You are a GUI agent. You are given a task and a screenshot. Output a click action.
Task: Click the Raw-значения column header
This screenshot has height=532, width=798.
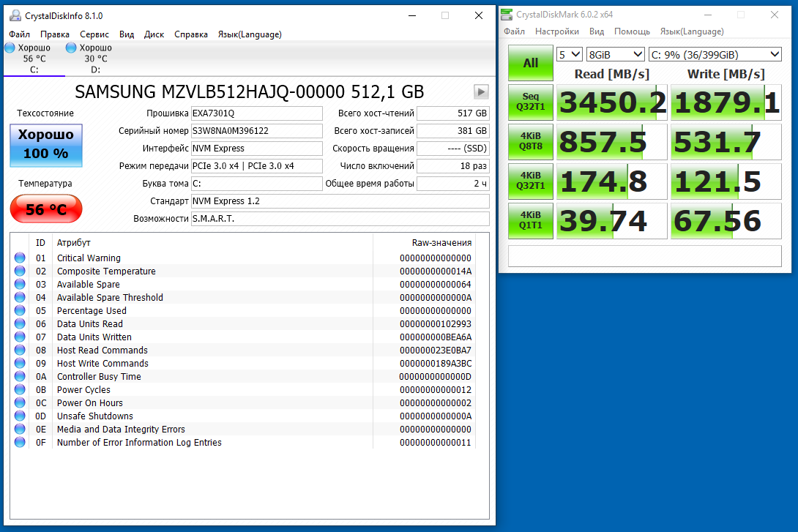441,243
